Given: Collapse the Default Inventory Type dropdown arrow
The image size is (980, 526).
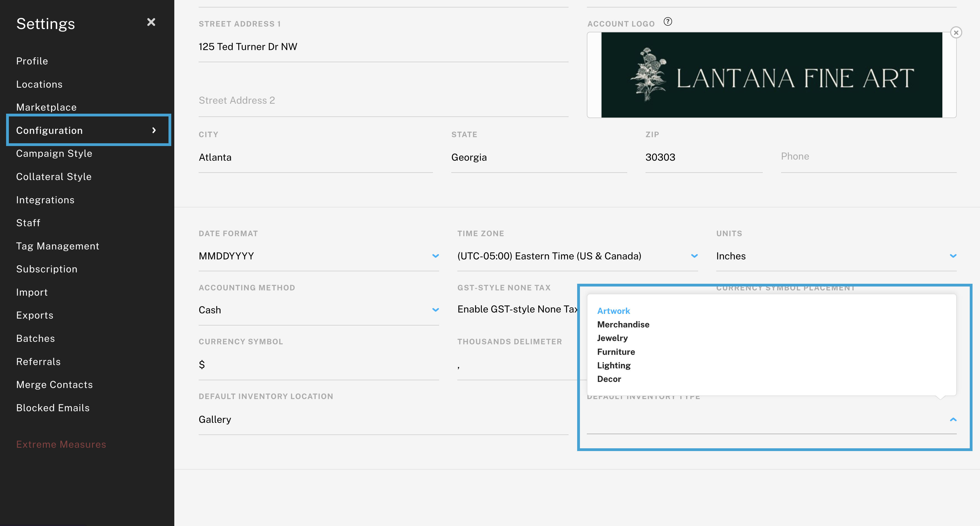Looking at the screenshot, I should coord(953,420).
